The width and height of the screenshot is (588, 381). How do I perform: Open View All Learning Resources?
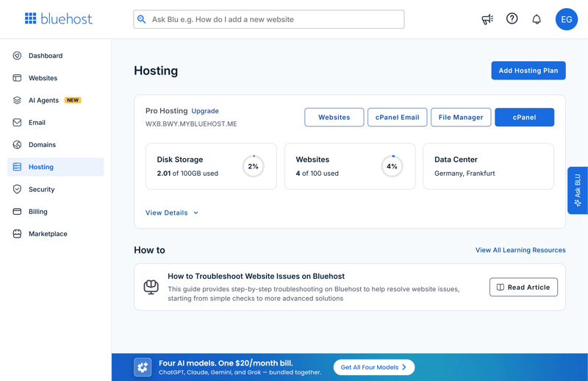click(x=520, y=250)
